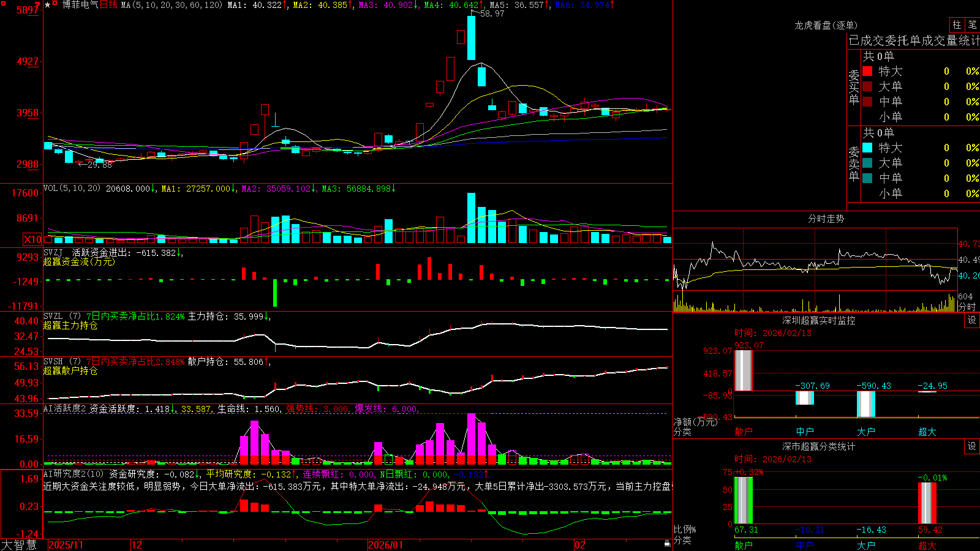Screen dimensions: 980x551
Task: Click the 委买单 section label
Action: [x=854, y=87]
